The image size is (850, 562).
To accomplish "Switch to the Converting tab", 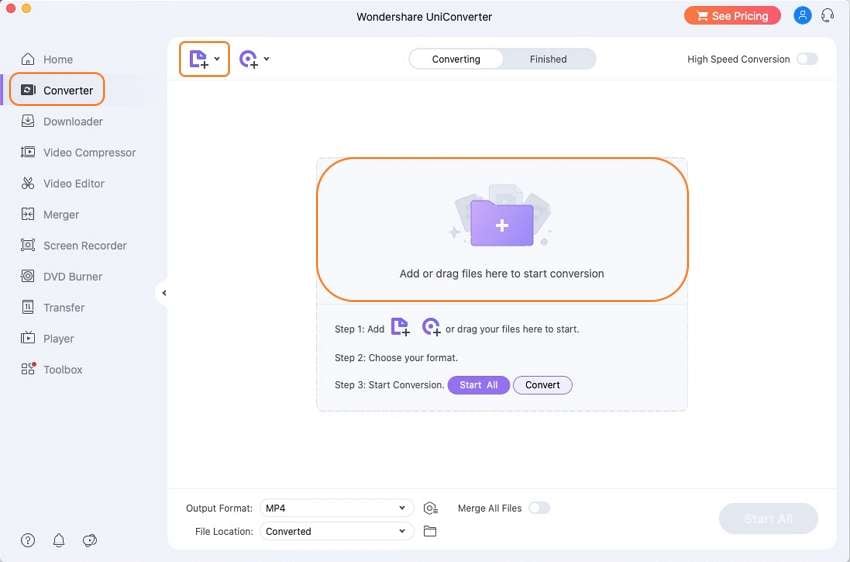I will pos(456,59).
